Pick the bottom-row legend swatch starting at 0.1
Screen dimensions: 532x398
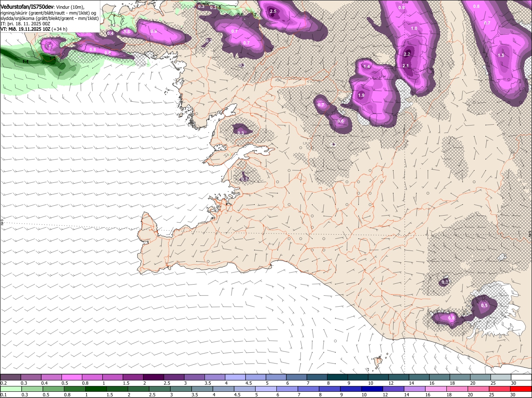coord(10,389)
